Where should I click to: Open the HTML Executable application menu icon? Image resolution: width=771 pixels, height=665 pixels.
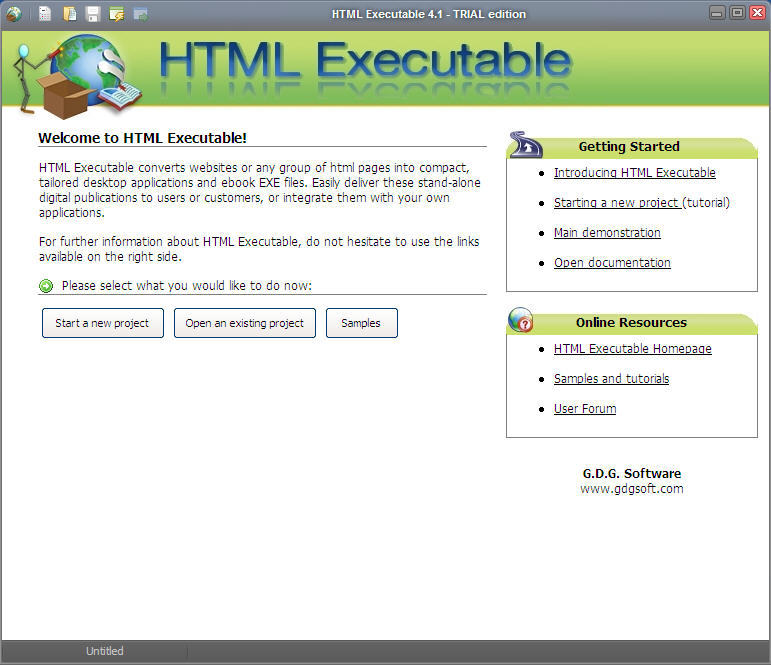tap(14, 14)
